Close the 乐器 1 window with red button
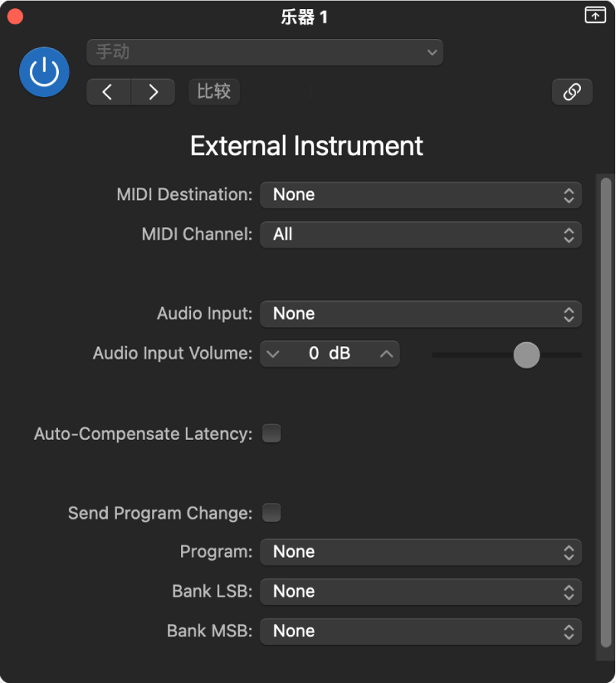Viewport: 616px width, 683px height. 15,17
